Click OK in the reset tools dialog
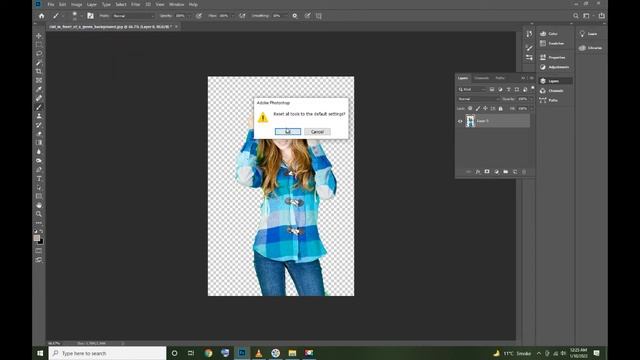 [x=288, y=132]
